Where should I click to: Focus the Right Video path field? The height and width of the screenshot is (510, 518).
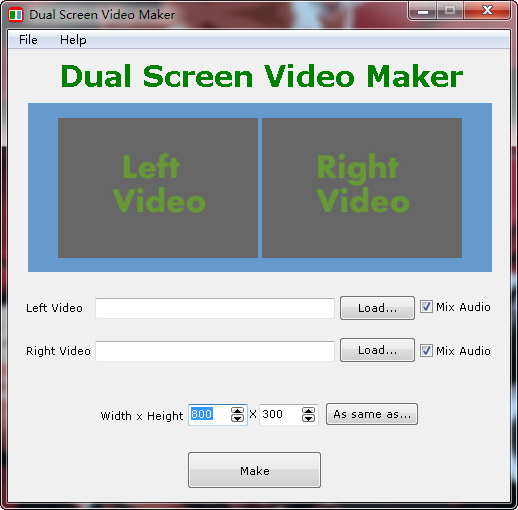pyautogui.click(x=215, y=351)
